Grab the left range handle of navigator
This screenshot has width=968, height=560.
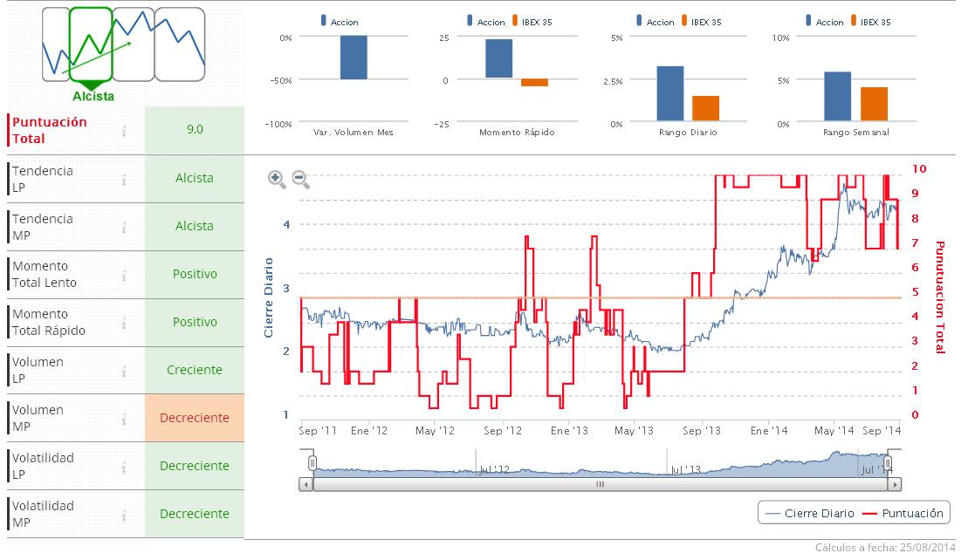pos(312,462)
